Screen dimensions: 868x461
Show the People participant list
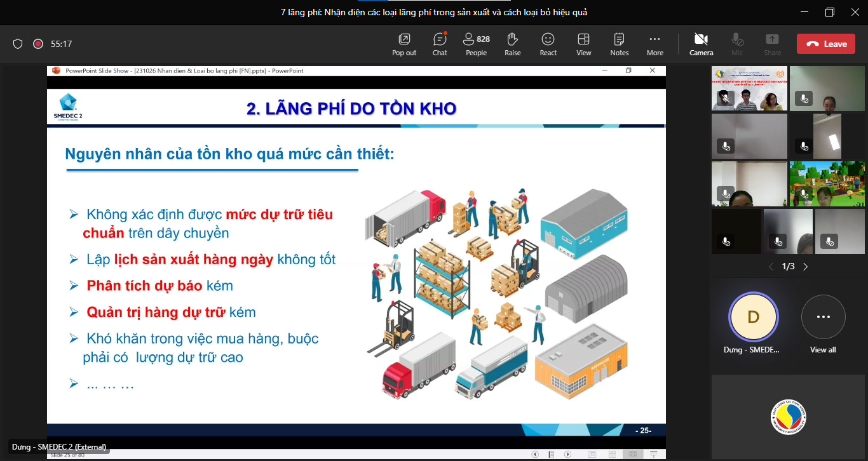coord(476,44)
